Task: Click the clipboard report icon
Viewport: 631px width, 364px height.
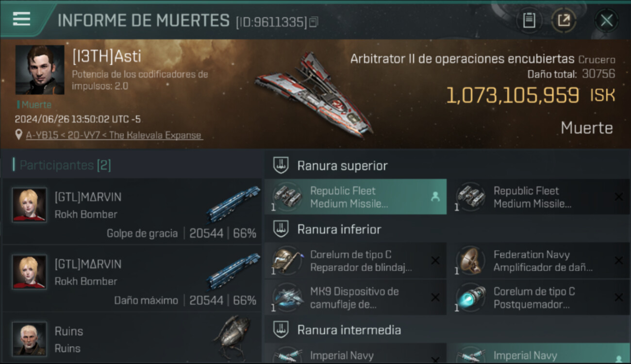Action: (529, 20)
